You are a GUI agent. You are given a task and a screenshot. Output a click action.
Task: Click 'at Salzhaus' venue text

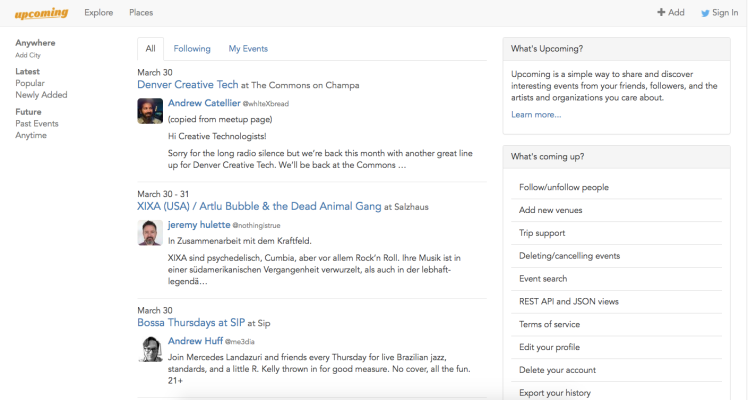[x=406, y=207]
